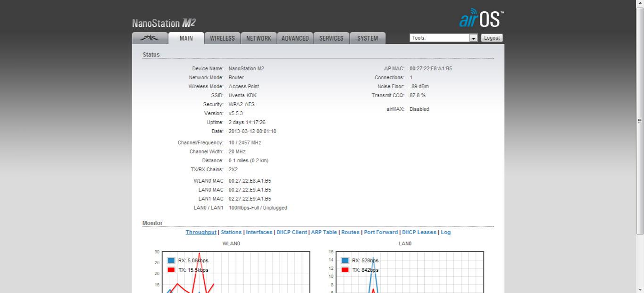The image size is (644, 293).
Task: Click the Uptime value 2 days 14:17:26
Action: coord(247,122)
